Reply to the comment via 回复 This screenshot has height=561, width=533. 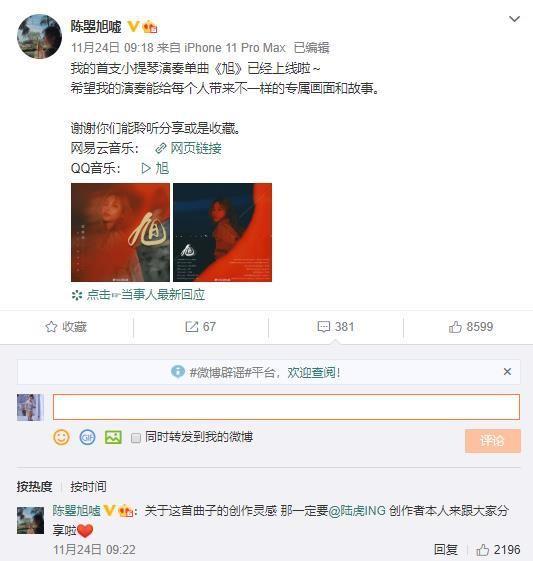pyautogui.click(x=446, y=550)
